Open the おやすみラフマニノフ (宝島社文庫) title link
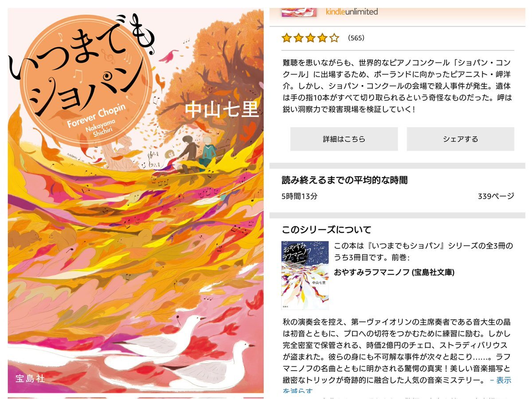Screen dimensions: 532x399 point(394,272)
